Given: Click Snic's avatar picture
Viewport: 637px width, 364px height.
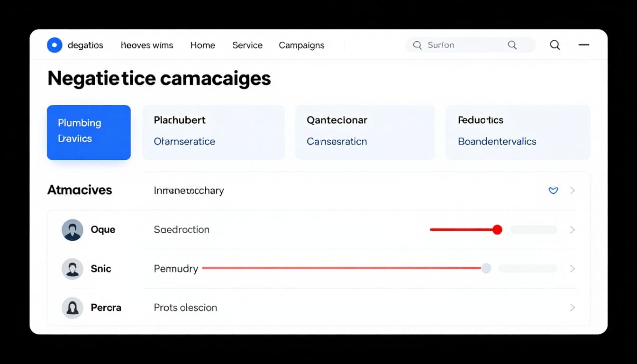Looking at the screenshot, I should pos(73,269).
